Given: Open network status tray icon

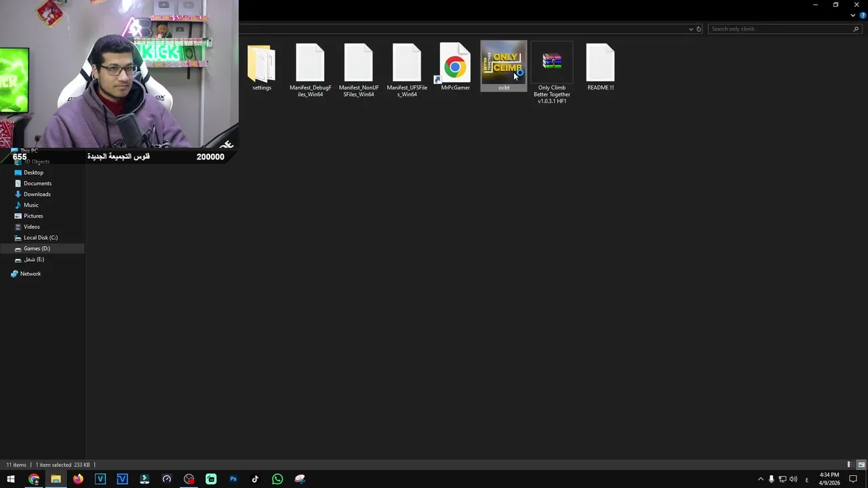Looking at the screenshot, I should click(782, 479).
